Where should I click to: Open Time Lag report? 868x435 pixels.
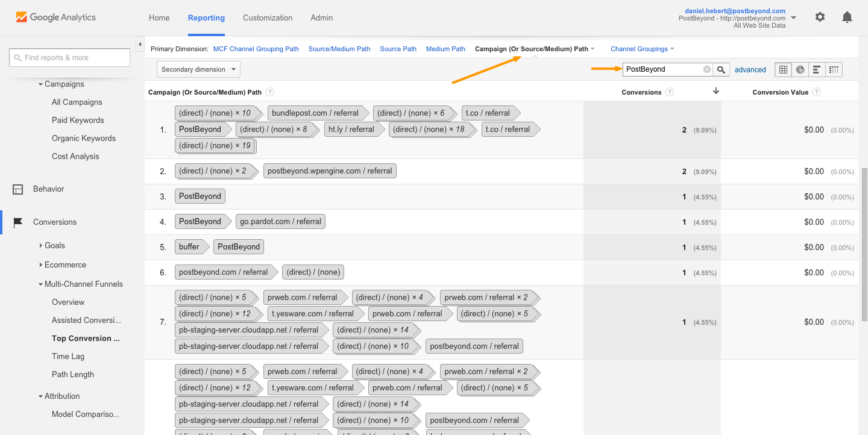68,357
